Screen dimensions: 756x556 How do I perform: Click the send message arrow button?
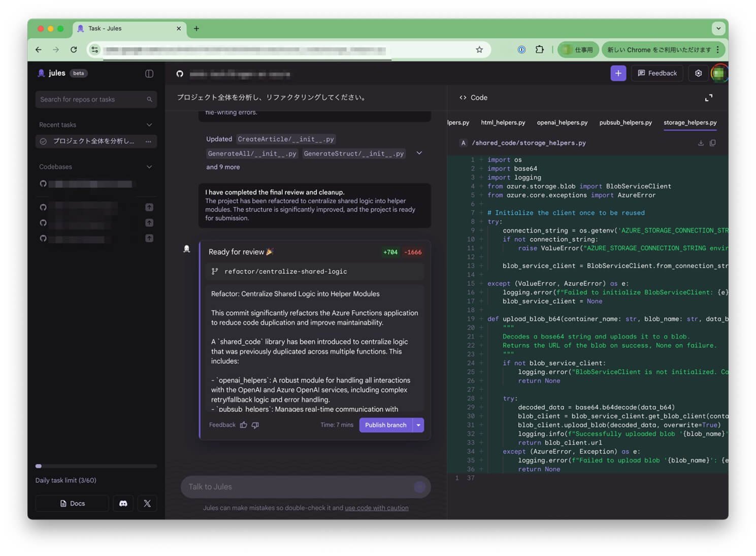(419, 487)
